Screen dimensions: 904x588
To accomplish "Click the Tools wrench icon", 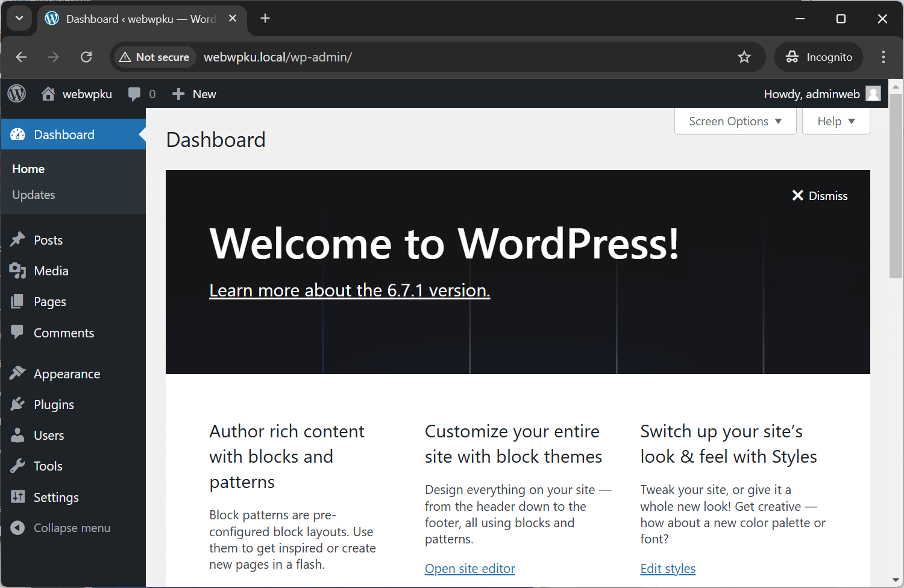I will [x=18, y=466].
